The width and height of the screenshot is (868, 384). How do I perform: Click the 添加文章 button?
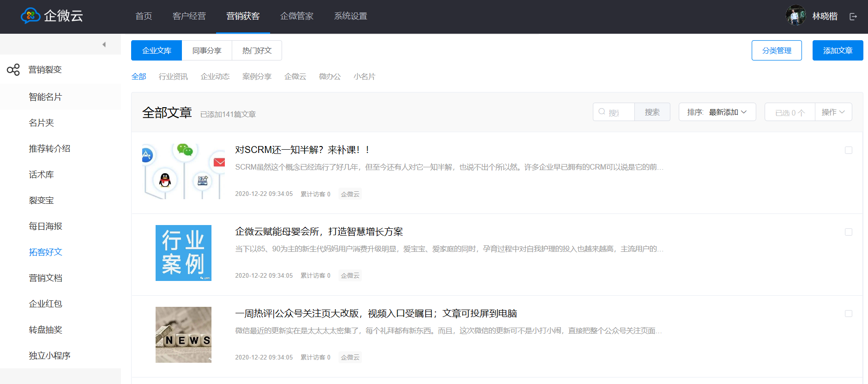point(838,50)
